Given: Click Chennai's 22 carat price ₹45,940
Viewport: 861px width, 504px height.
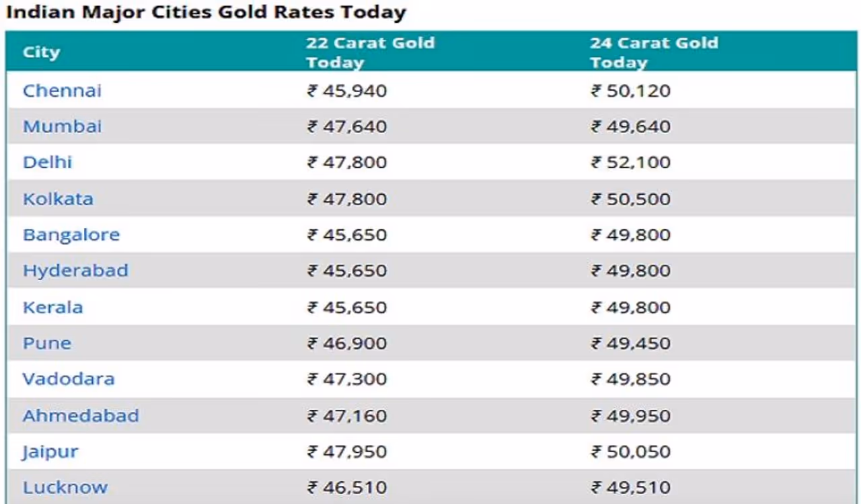Looking at the screenshot, I should click(x=347, y=91).
